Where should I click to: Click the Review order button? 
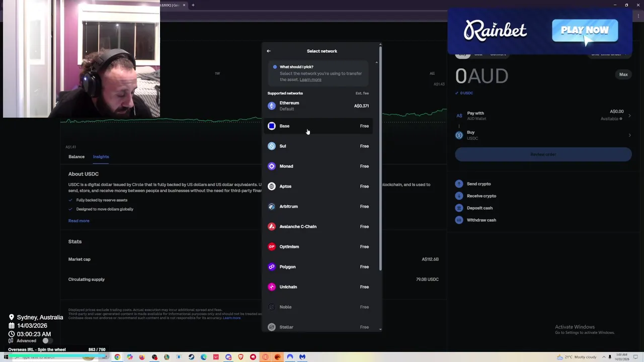(x=543, y=154)
